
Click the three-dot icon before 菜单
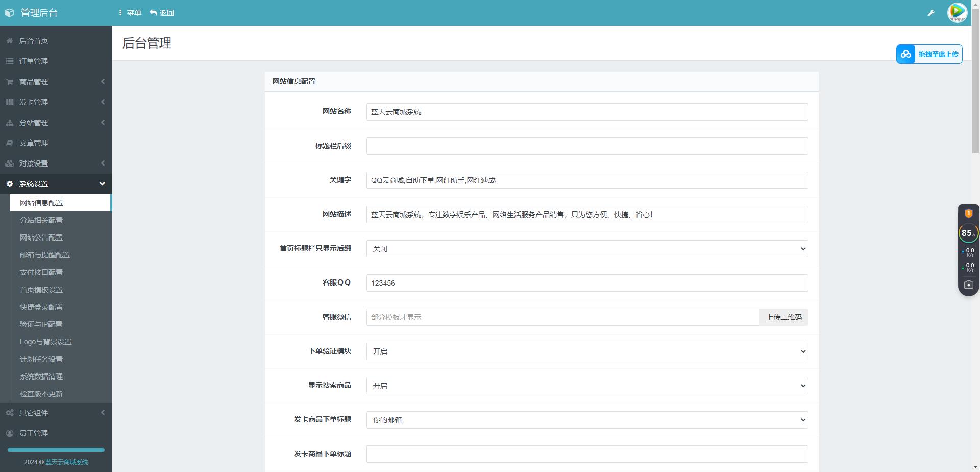click(x=120, y=13)
